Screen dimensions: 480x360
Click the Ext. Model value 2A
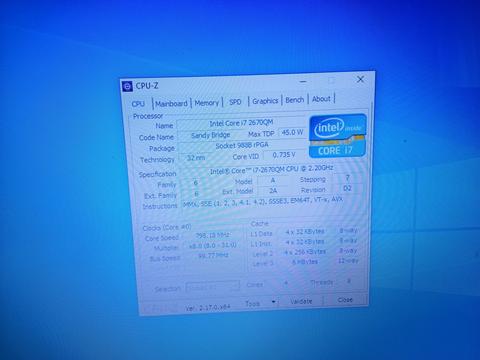coord(273,190)
